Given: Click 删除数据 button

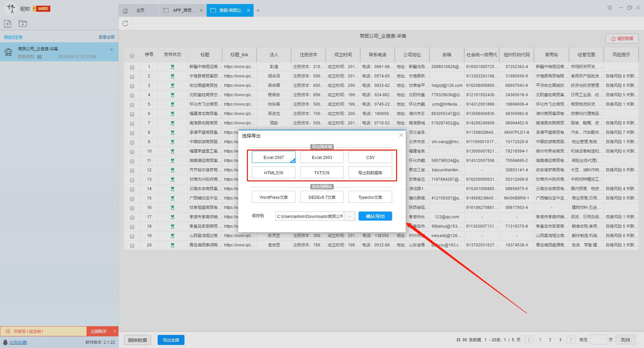Looking at the screenshot, I should 138,340.
